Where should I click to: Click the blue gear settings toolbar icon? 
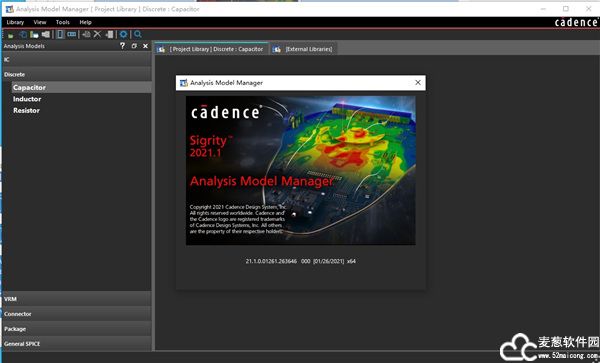(x=123, y=34)
